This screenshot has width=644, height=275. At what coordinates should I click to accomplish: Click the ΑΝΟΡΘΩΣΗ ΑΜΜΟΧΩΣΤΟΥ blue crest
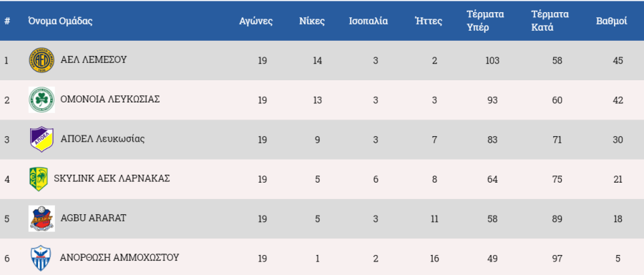click(x=41, y=258)
